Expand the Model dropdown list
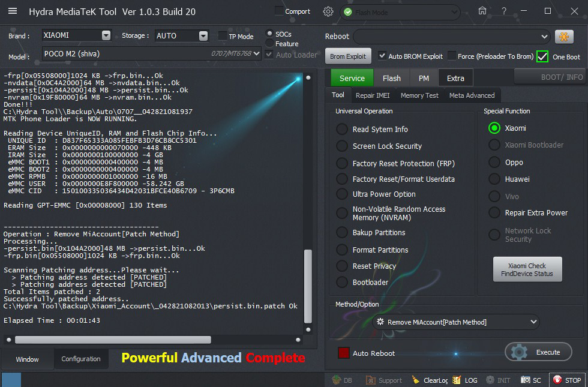The height and width of the screenshot is (387, 588). pos(257,53)
